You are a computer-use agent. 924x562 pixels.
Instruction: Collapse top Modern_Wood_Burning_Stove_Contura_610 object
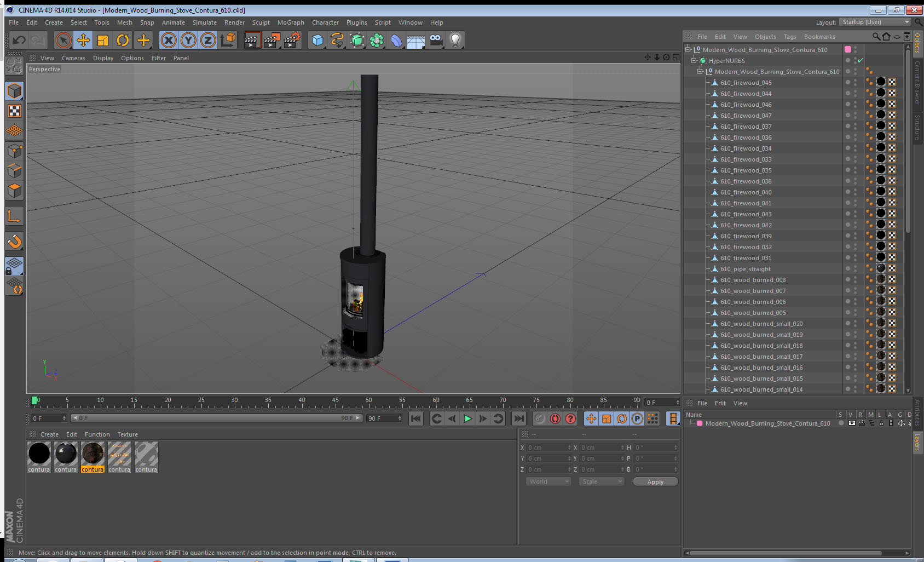[x=688, y=50]
